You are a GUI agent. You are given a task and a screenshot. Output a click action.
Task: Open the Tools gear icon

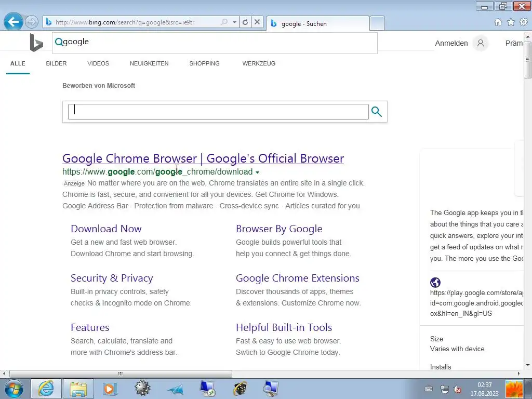click(x=524, y=22)
